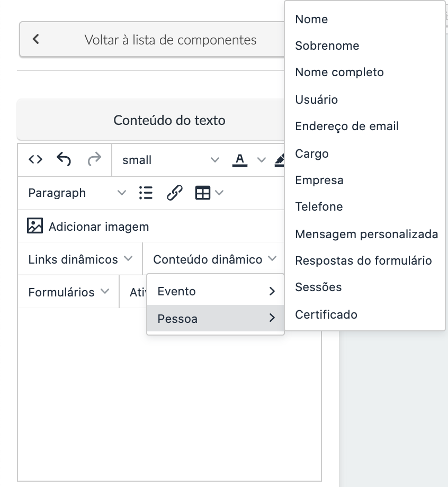Choose Nome completo from the submenu
This screenshot has height=487, width=448.
coord(365,73)
